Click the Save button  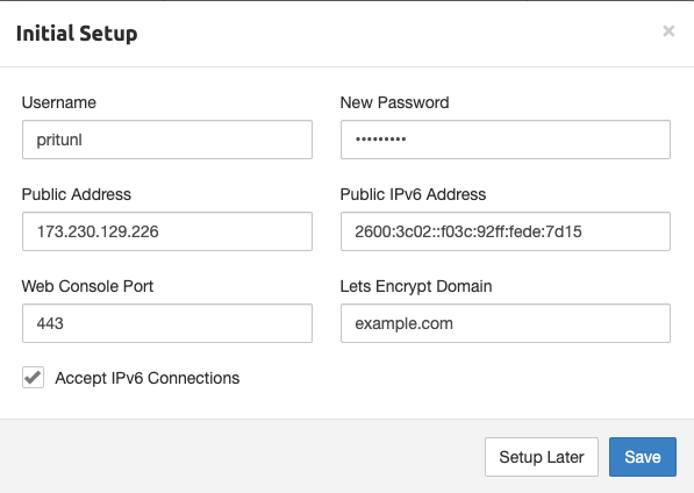click(x=642, y=457)
